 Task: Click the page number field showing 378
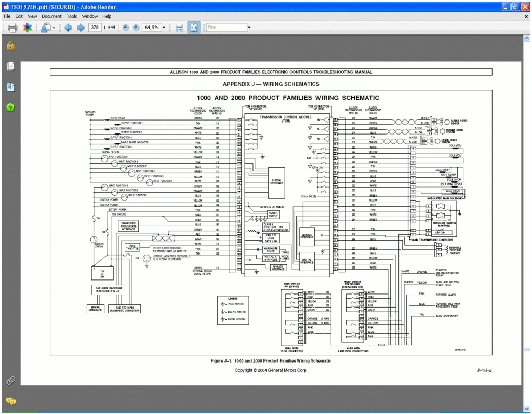(95, 28)
